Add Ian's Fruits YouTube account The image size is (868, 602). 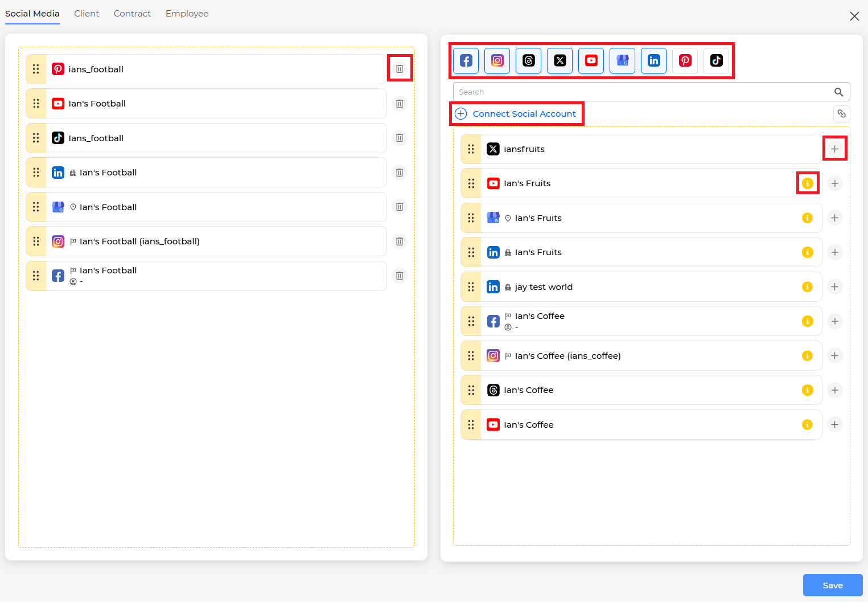click(835, 183)
